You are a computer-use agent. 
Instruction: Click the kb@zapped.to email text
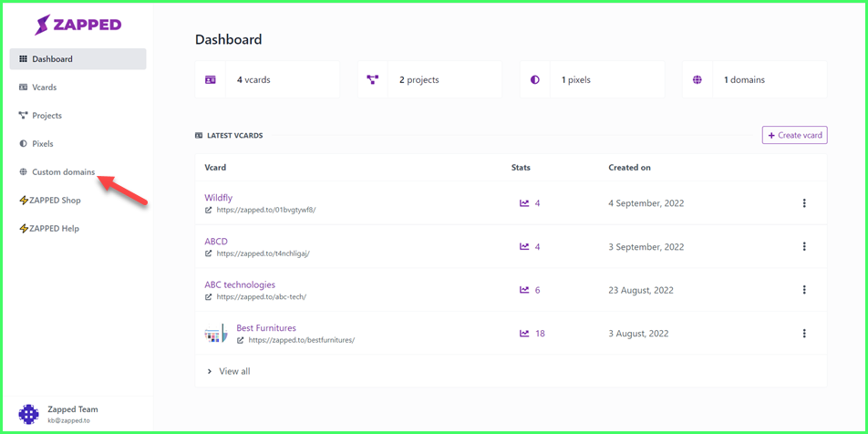click(x=69, y=420)
